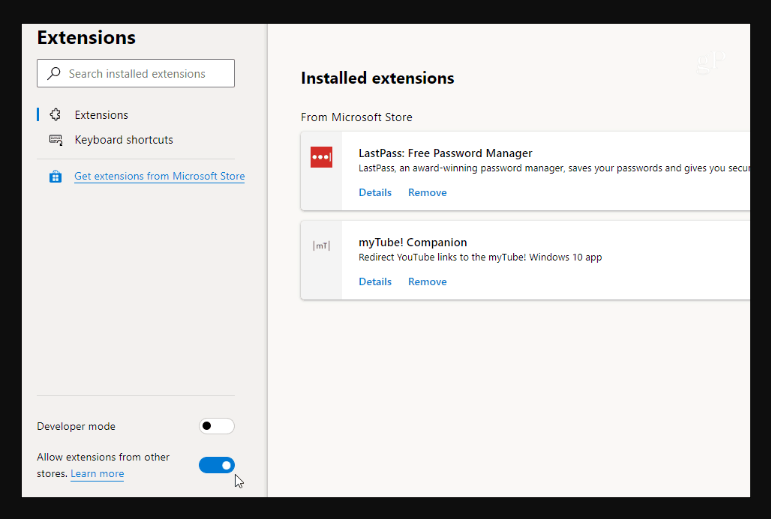The height and width of the screenshot is (519, 771).
Task: View Details for myTube! Companion
Action: (375, 282)
